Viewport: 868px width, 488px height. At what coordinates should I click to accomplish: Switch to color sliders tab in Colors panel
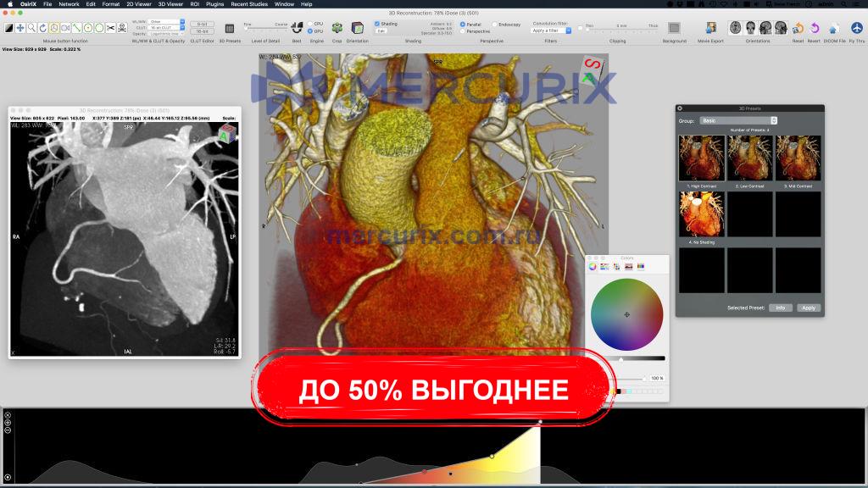click(x=604, y=267)
